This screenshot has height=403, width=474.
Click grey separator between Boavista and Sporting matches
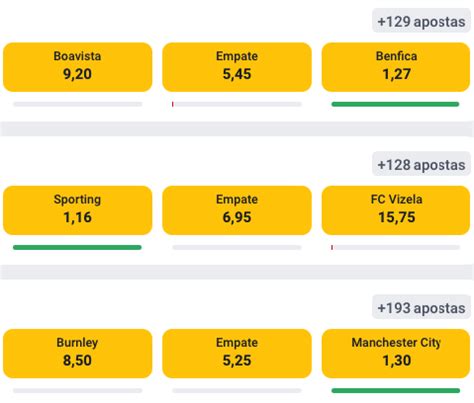coord(237,129)
